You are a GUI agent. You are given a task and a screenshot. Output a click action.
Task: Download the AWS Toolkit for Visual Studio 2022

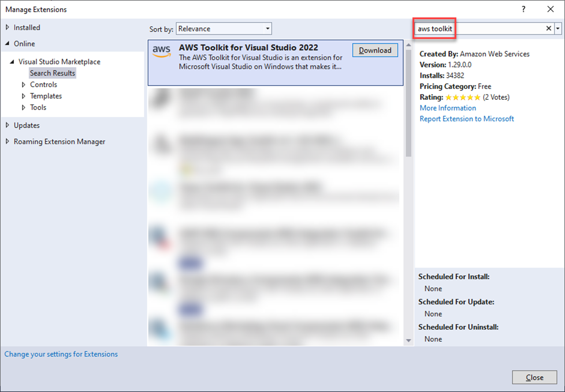tap(375, 50)
